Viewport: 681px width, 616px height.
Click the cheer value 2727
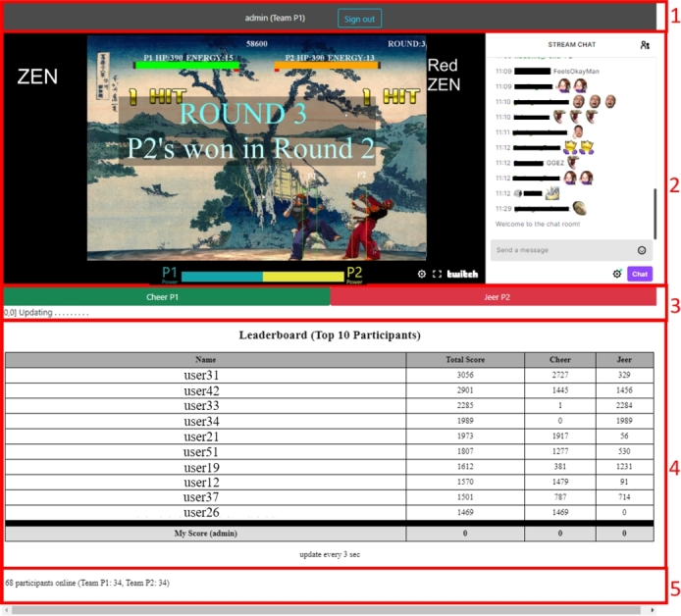[x=560, y=375]
